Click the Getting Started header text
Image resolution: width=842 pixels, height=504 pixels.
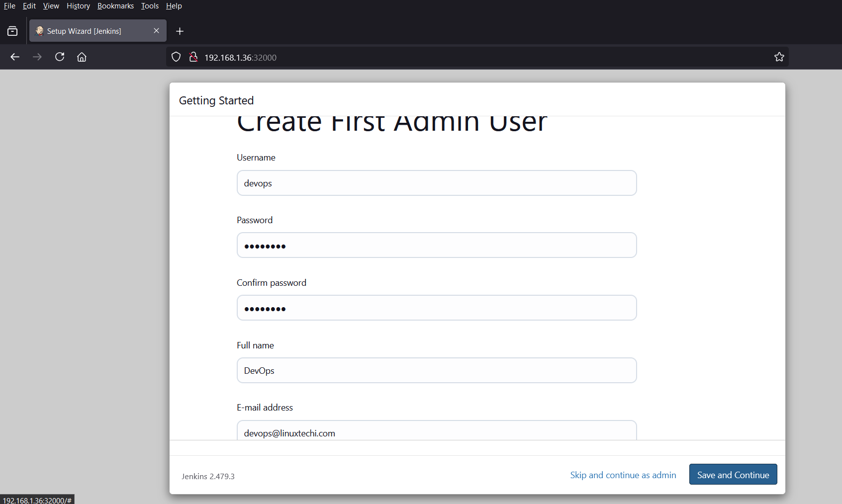[216, 100]
